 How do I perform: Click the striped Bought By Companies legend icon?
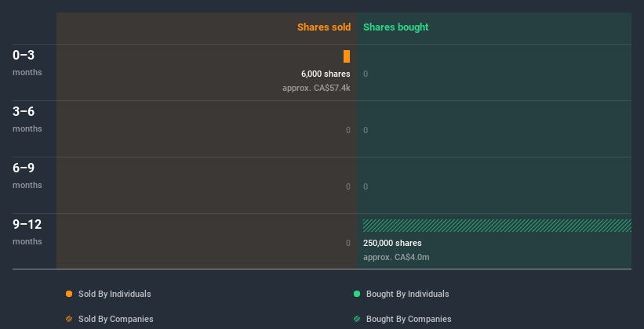(357, 319)
